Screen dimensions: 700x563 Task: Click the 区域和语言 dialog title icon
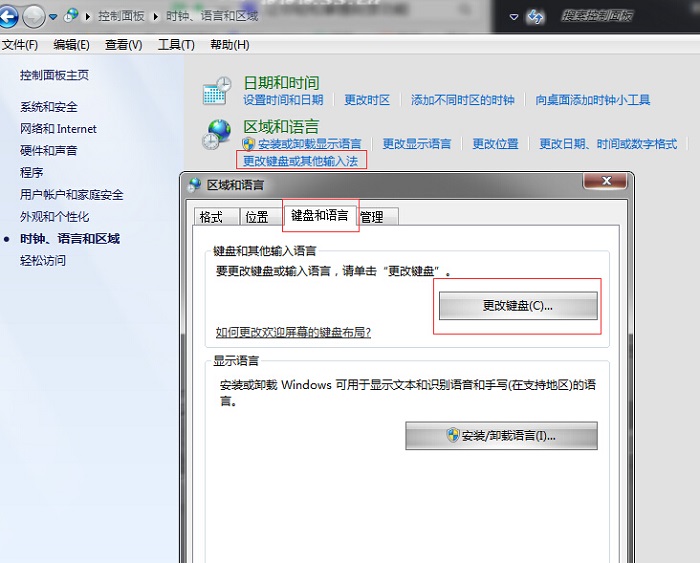click(195, 184)
